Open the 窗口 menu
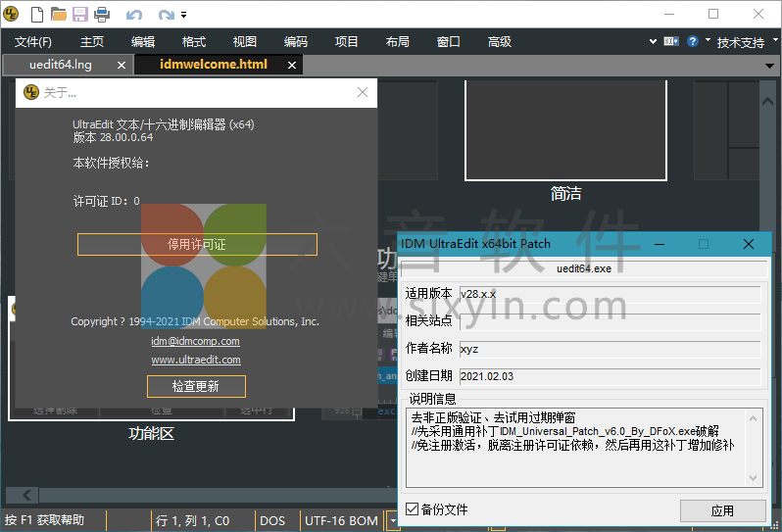Screen dimensions: 782x532 tap(449, 42)
